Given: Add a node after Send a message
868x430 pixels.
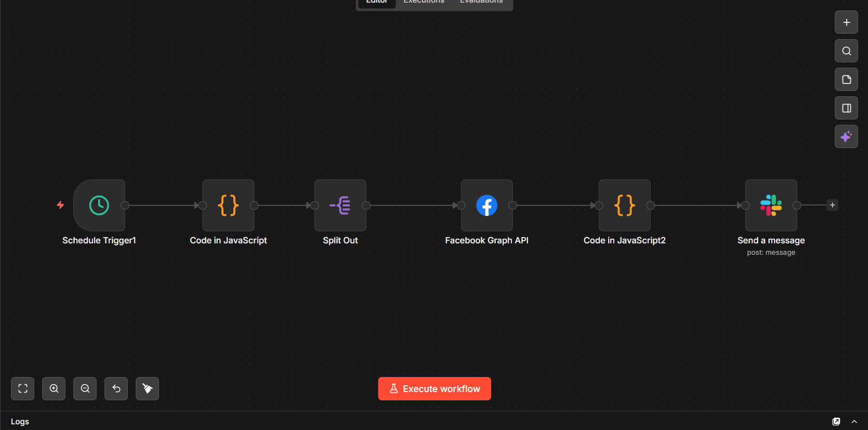Looking at the screenshot, I should pos(832,205).
